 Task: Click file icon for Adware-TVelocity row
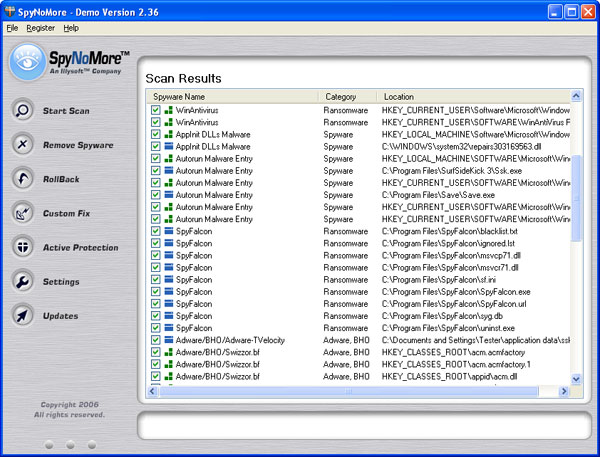(x=169, y=340)
